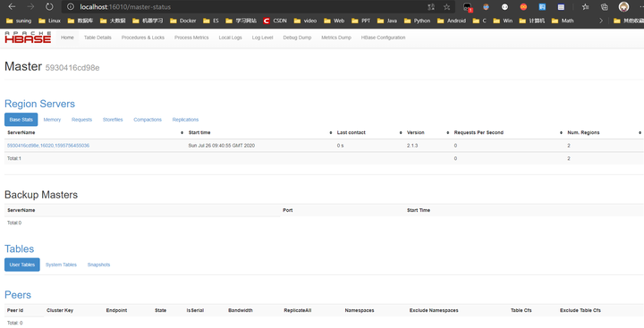Switch to the Compactions tab
The height and width of the screenshot is (328, 644).
(148, 120)
